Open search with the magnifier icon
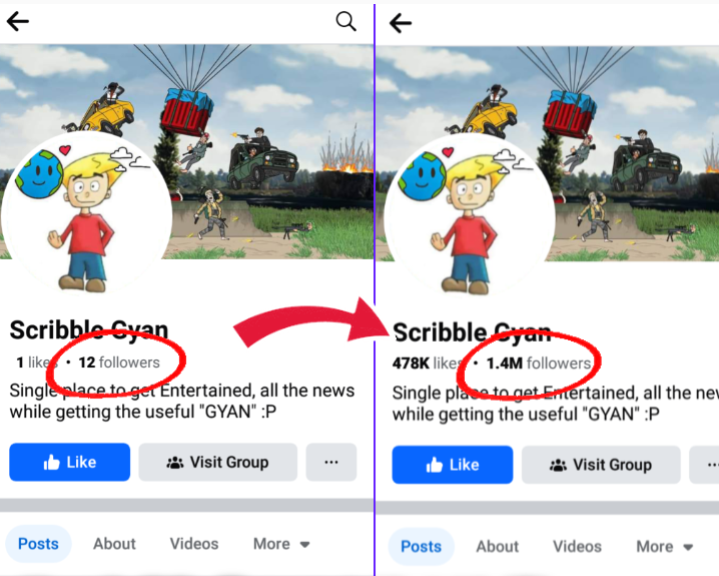719x576 pixels. click(x=346, y=21)
